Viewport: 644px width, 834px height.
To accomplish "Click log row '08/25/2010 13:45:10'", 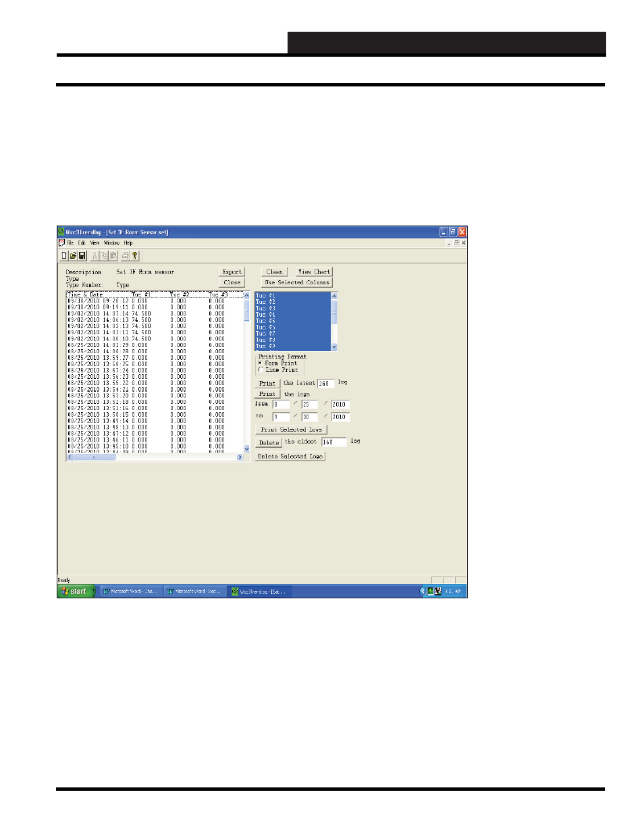I will 155,446.
